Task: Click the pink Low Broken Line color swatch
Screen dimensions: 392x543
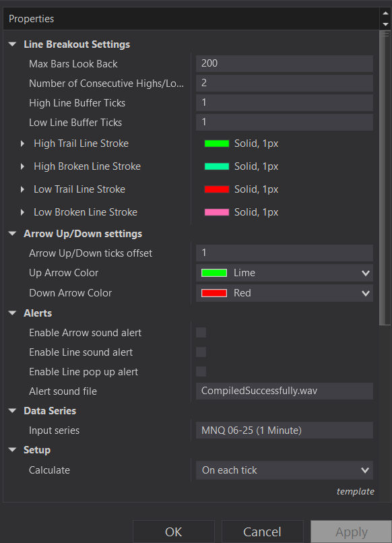Action: pyautogui.click(x=217, y=212)
